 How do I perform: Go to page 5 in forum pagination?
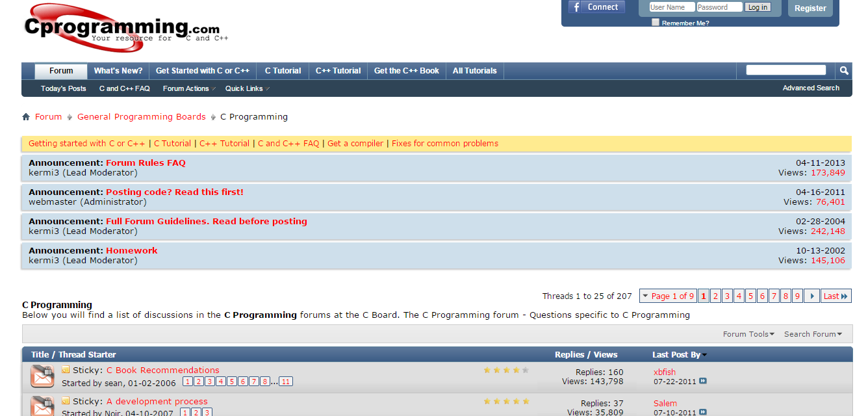click(750, 296)
